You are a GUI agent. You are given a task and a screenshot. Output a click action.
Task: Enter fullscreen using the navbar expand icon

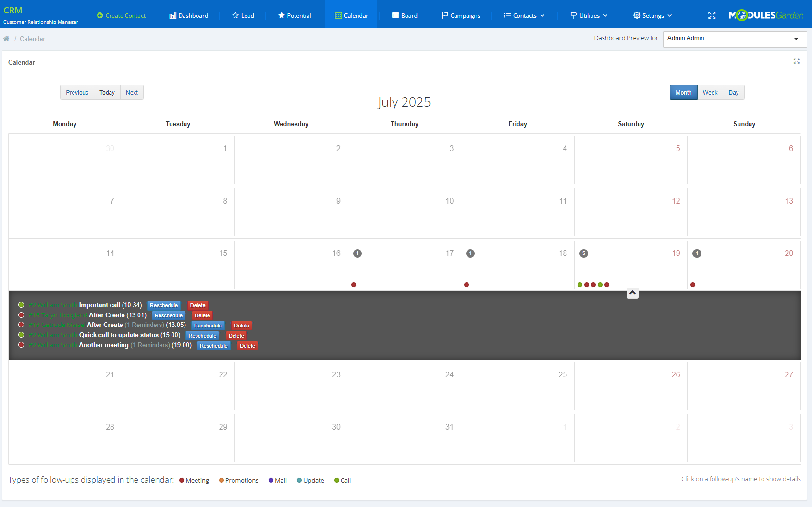click(x=712, y=15)
